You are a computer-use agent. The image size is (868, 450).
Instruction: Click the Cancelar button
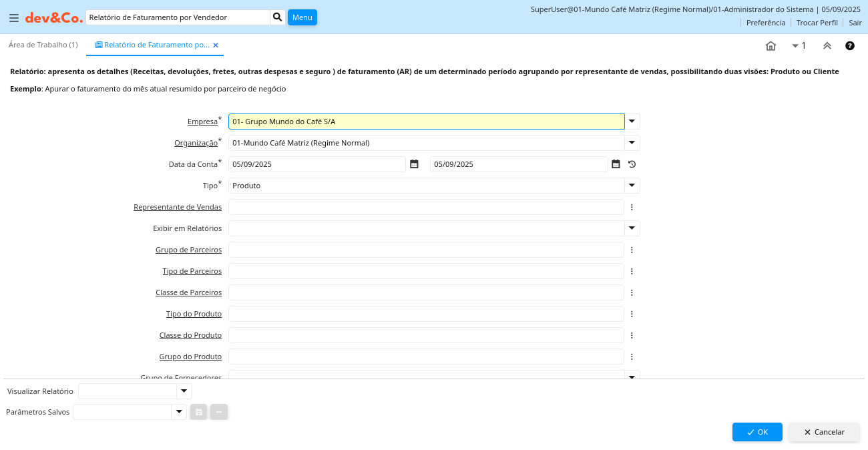(x=824, y=432)
